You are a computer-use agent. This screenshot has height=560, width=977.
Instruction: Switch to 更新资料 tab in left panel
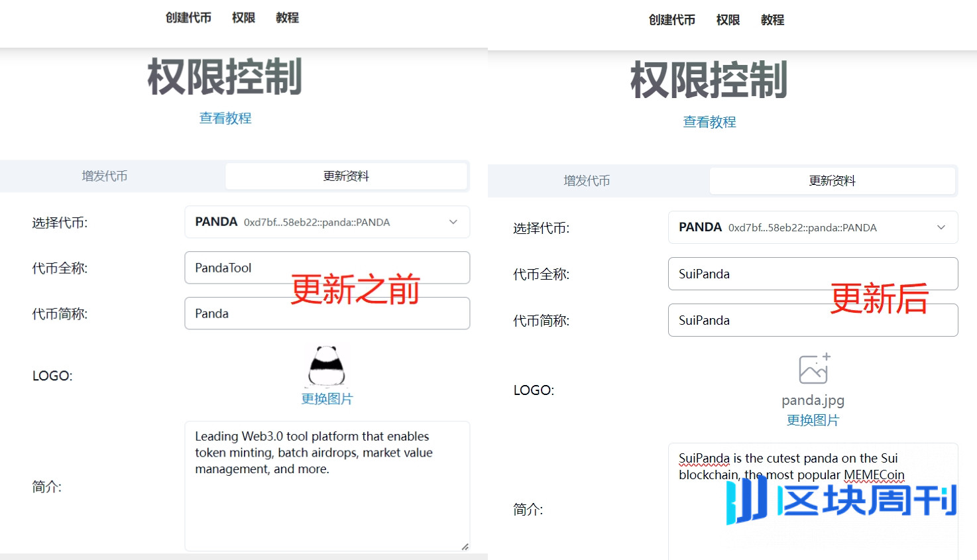pyautogui.click(x=346, y=176)
